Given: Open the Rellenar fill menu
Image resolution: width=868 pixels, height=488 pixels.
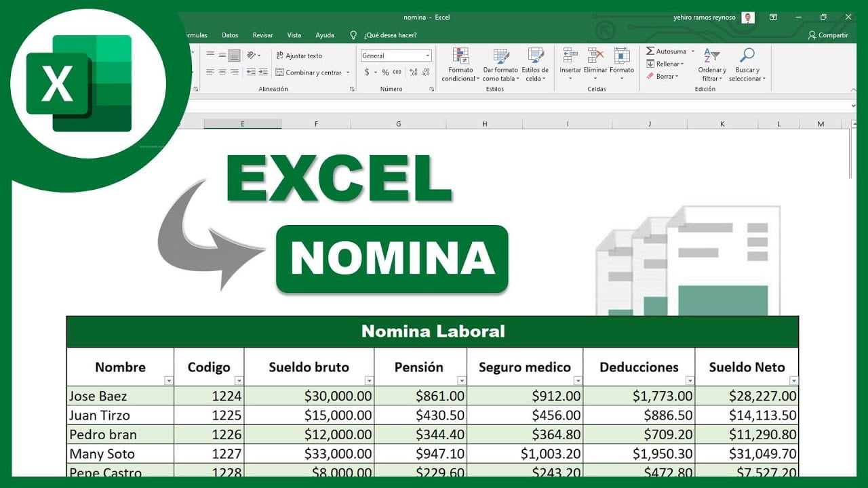Looking at the screenshot, I should pyautogui.click(x=665, y=64).
